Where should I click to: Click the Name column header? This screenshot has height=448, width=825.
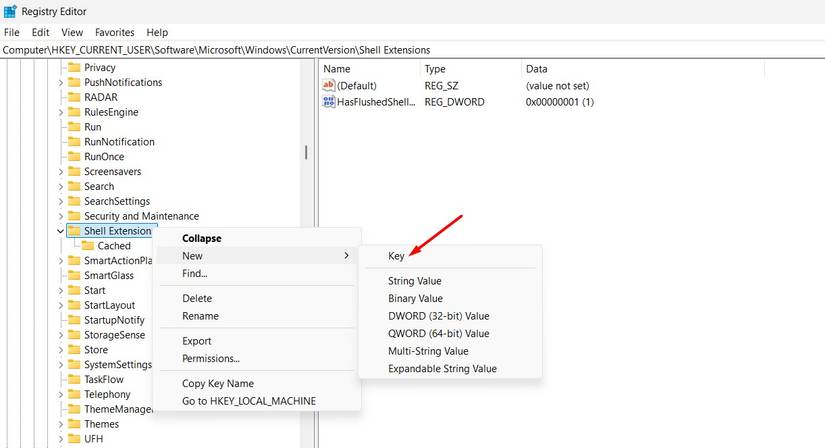(x=369, y=69)
